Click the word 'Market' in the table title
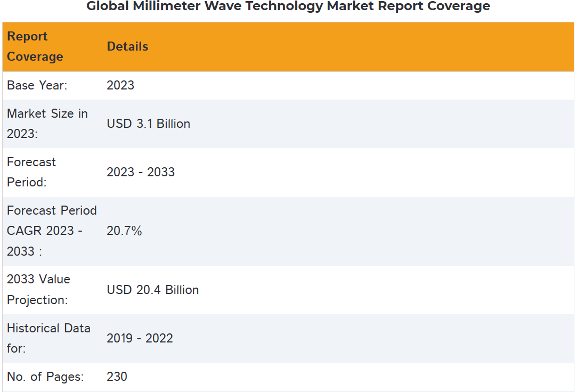The height and width of the screenshot is (392, 577). click(350, 6)
